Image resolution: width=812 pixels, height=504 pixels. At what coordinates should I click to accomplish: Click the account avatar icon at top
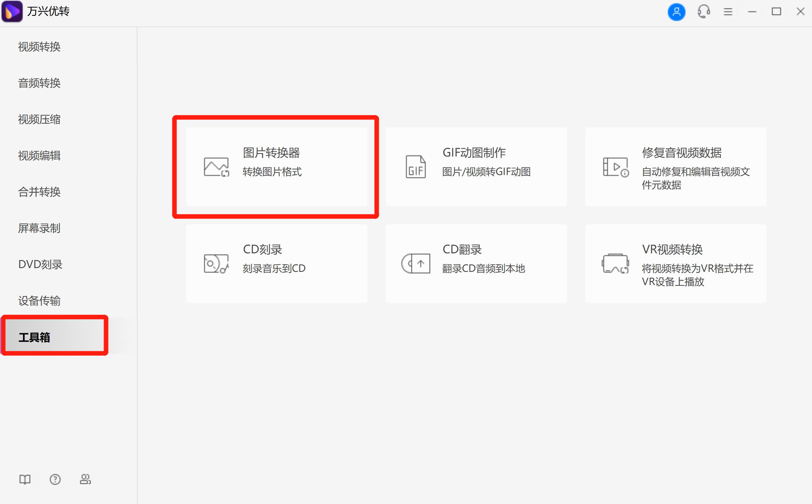point(677,12)
